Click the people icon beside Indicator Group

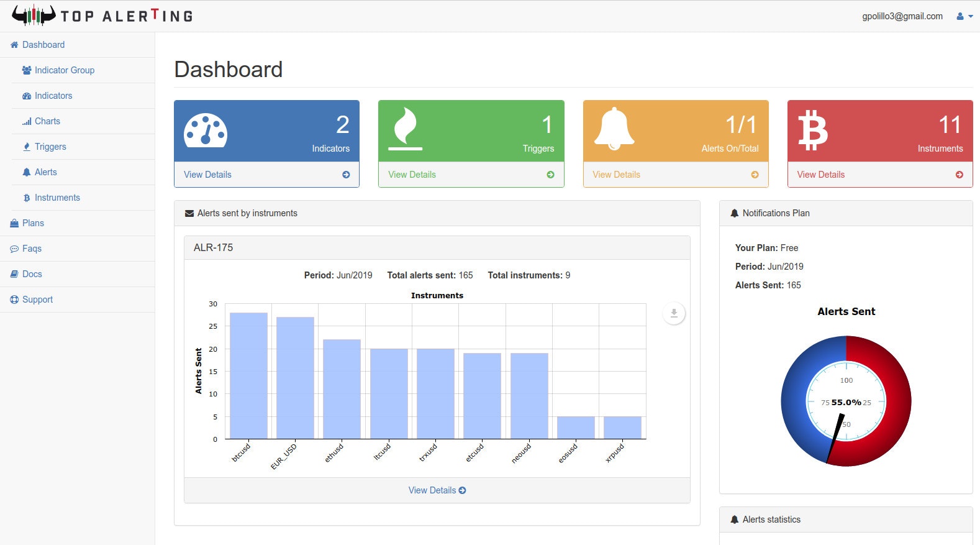(x=27, y=70)
